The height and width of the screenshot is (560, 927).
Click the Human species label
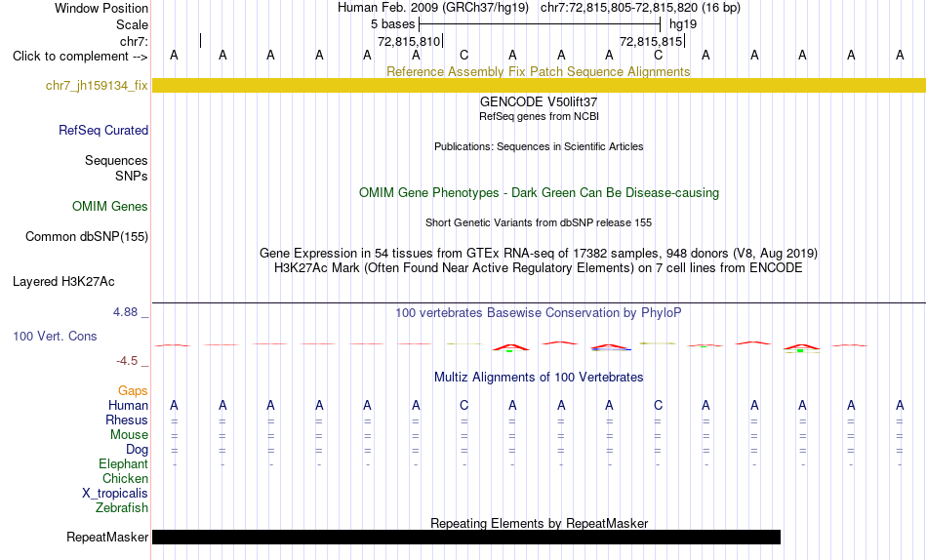click(128, 405)
